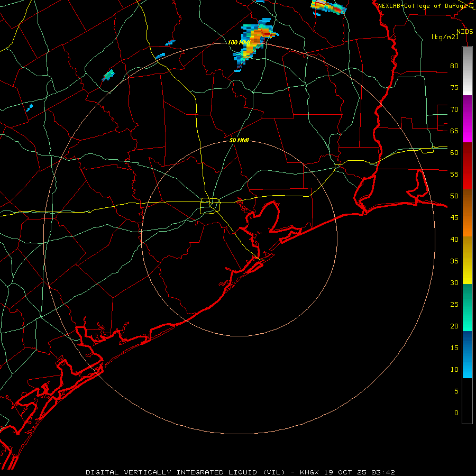Pick the purple-magenta band on the color bar
The image size is (476, 476).
coord(467,118)
